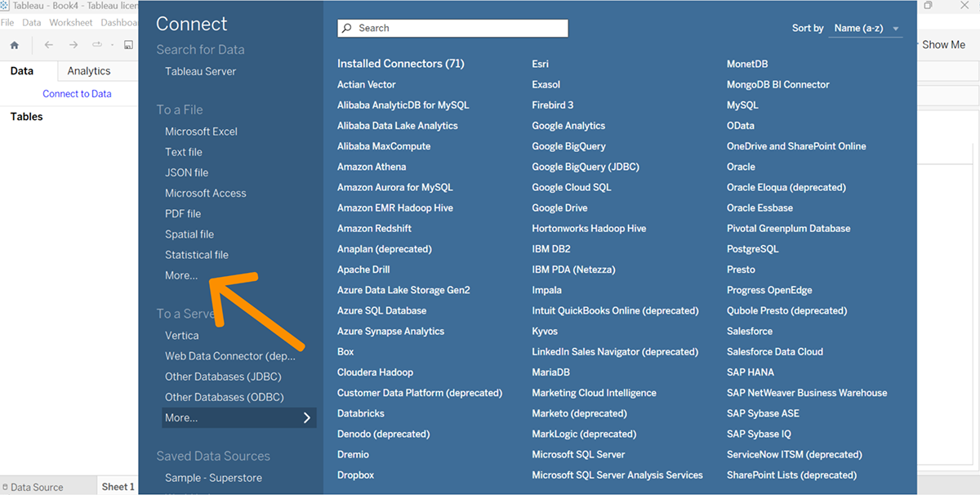The width and height of the screenshot is (980, 495).
Task: Click the undo back arrow icon
Action: (x=49, y=45)
